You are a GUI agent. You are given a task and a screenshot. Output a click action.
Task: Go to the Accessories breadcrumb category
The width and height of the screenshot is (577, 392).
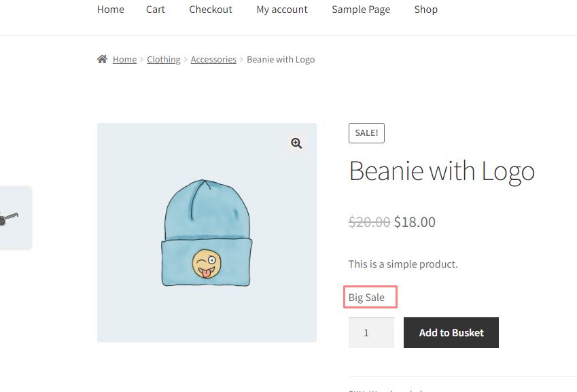coord(213,60)
